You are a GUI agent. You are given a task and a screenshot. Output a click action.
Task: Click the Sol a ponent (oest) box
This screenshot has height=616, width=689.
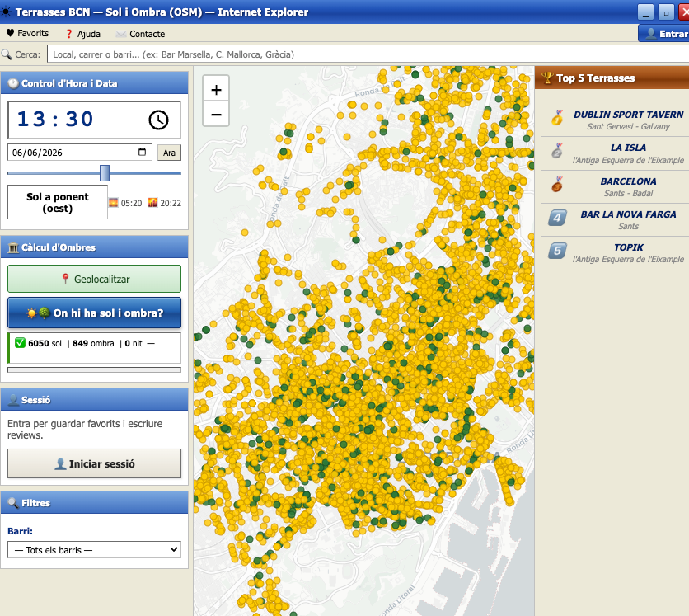click(x=58, y=202)
